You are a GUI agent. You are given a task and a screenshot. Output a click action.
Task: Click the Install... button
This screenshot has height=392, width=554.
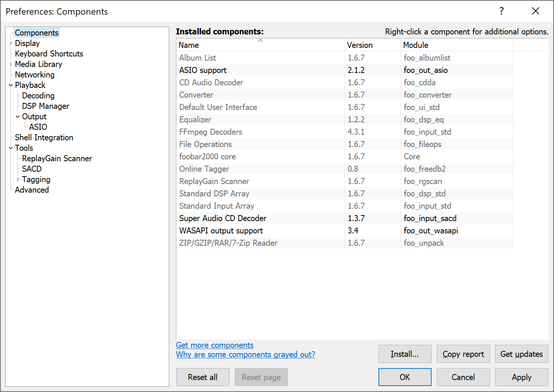(405, 354)
